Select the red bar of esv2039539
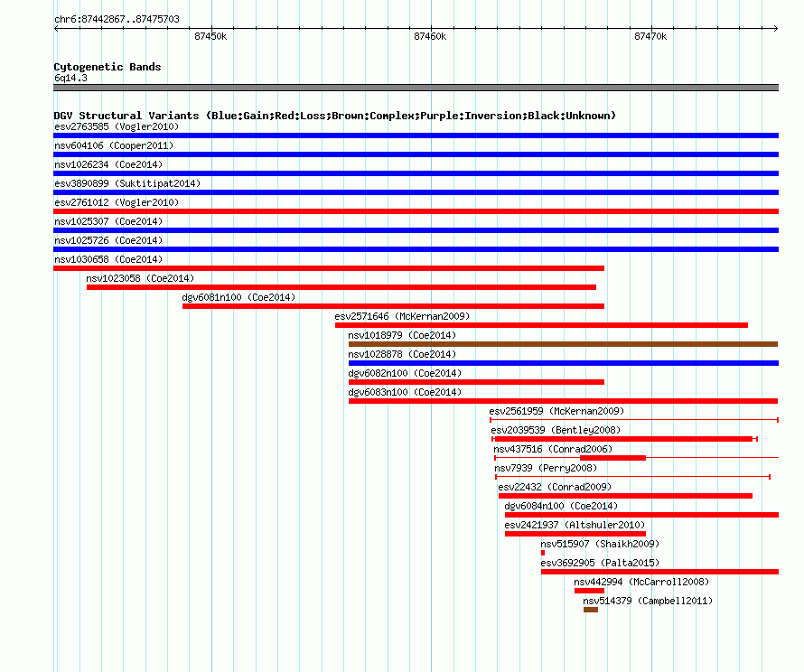The height and width of the screenshot is (672, 804). coord(623,439)
